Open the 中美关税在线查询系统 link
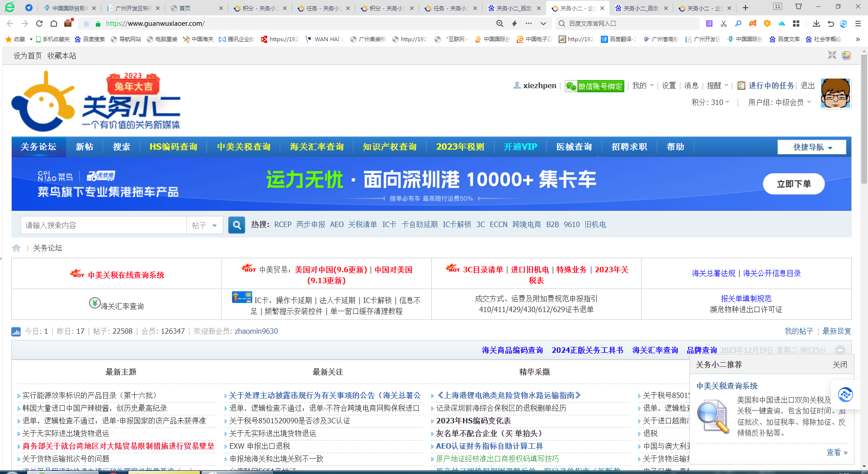The height and width of the screenshot is (474, 868). 126,275
